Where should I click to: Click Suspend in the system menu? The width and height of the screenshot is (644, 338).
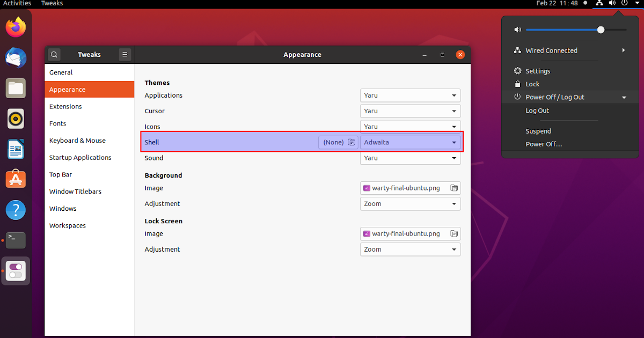point(538,131)
